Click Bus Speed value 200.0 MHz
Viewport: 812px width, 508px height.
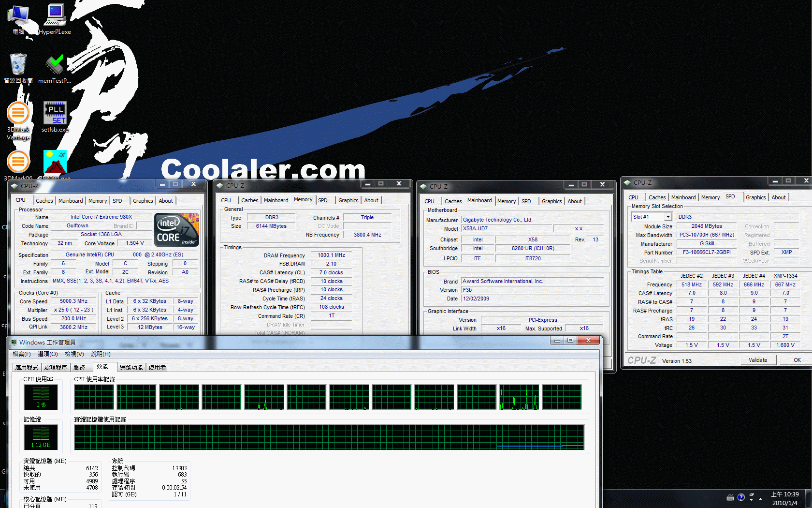74,318
